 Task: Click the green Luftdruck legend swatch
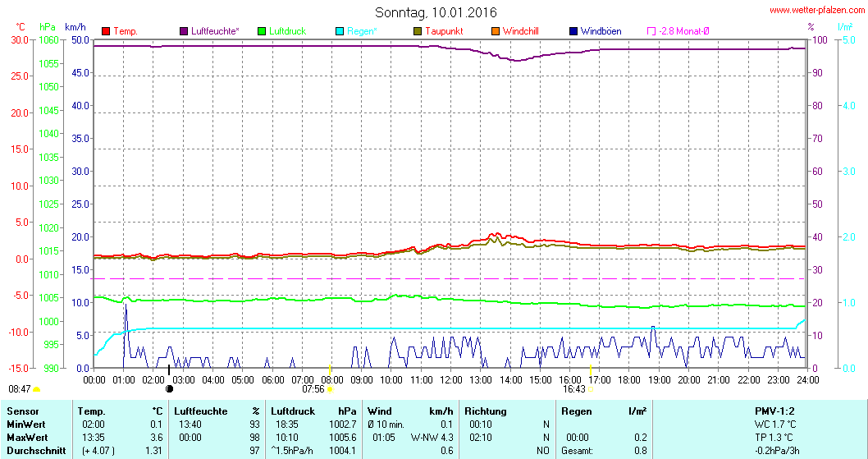tap(262, 31)
